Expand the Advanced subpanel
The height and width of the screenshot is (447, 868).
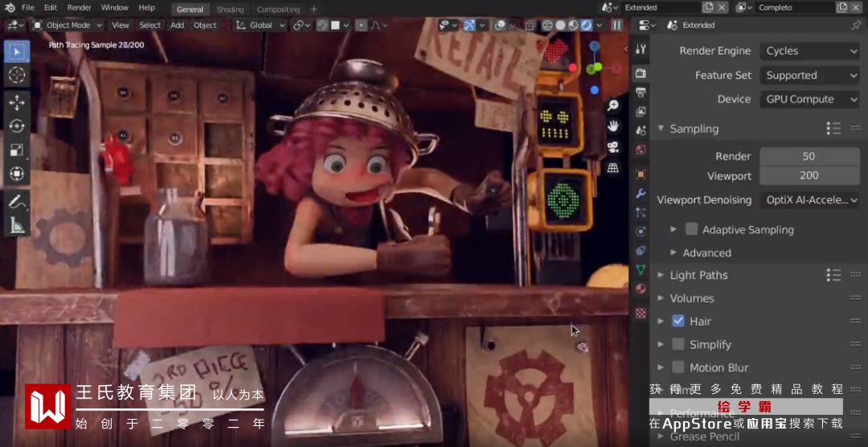674,252
